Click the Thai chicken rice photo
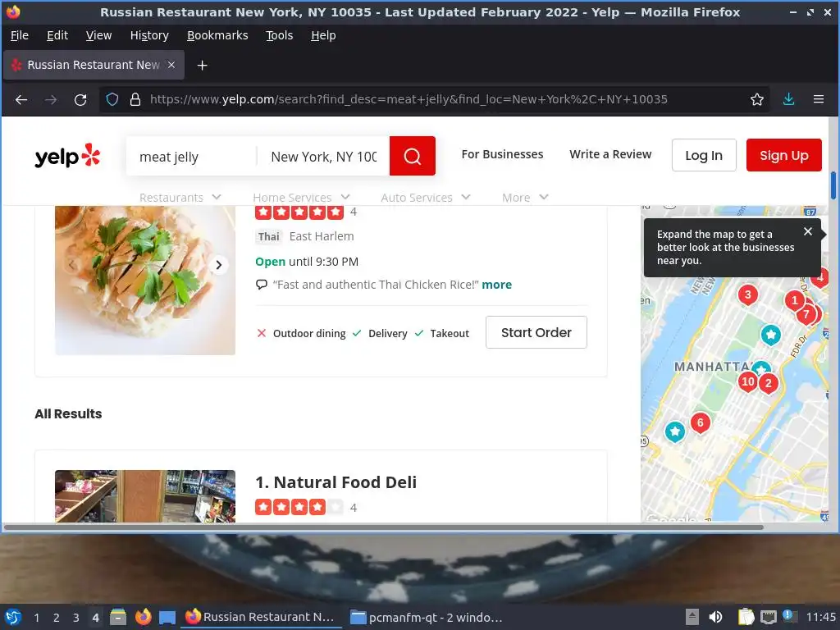840x630 pixels. 144,280
